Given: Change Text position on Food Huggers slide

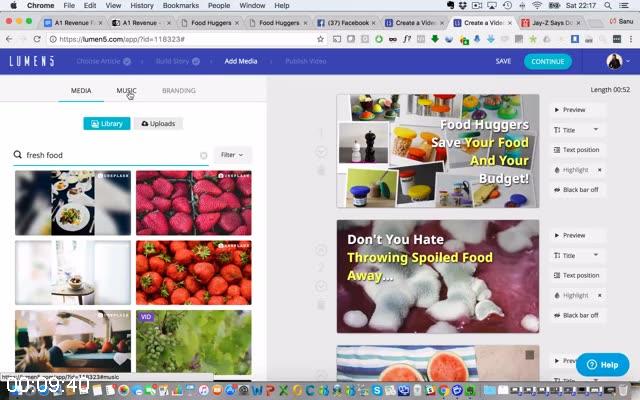Looking at the screenshot, I should click(578, 150).
